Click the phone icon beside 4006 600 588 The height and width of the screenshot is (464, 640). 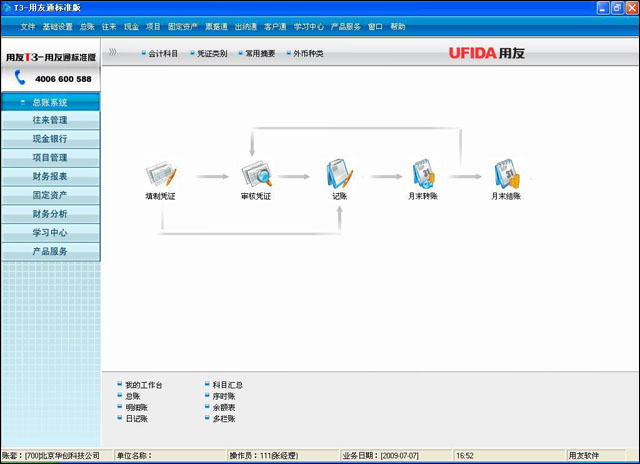(20, 79)
